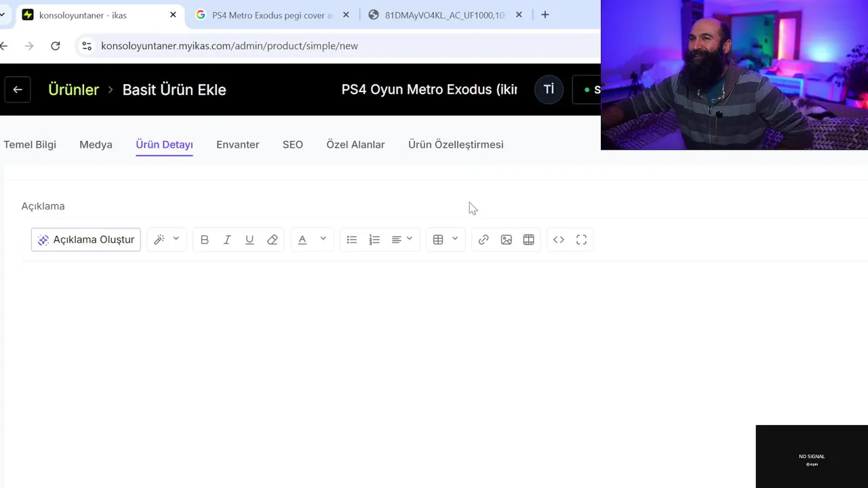868x488 pixels.
Task: Toggle fullscreen editor mode
Action: [x=581, y=240]
